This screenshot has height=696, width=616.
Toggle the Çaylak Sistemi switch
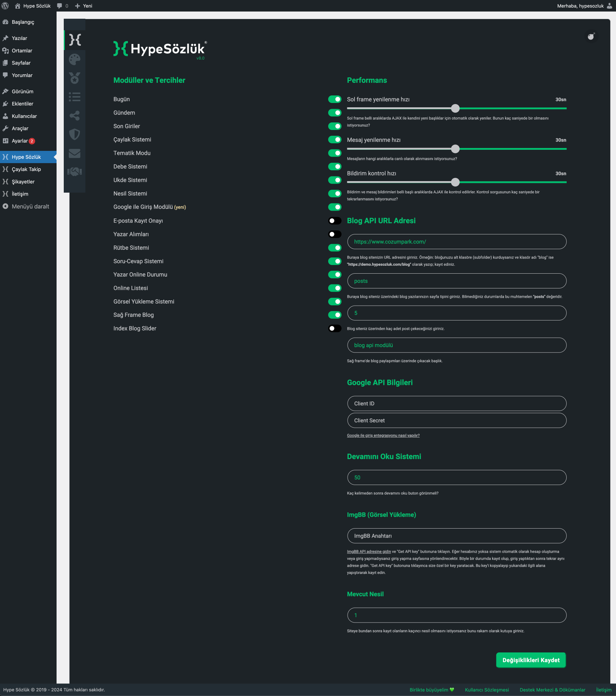(335, 139)
